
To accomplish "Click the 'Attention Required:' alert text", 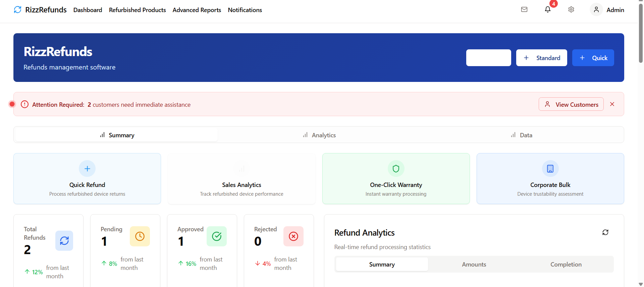I will click(x=58, y=104).
